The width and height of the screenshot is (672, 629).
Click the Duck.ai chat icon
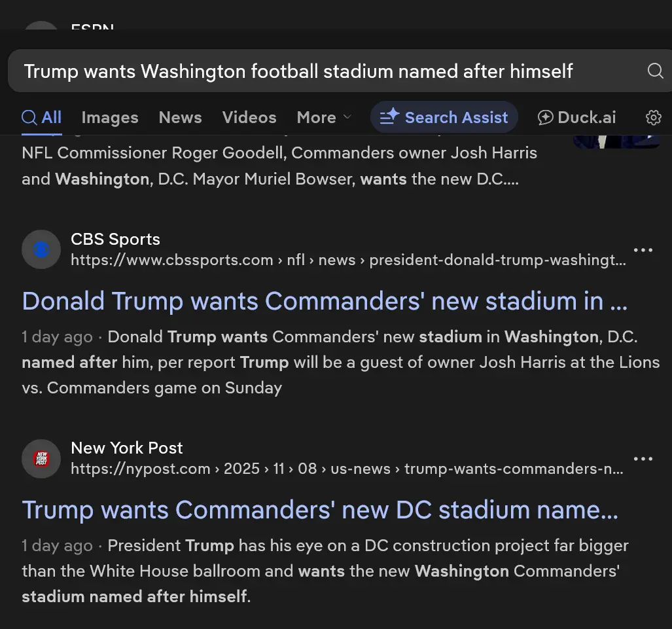(545, 118)
